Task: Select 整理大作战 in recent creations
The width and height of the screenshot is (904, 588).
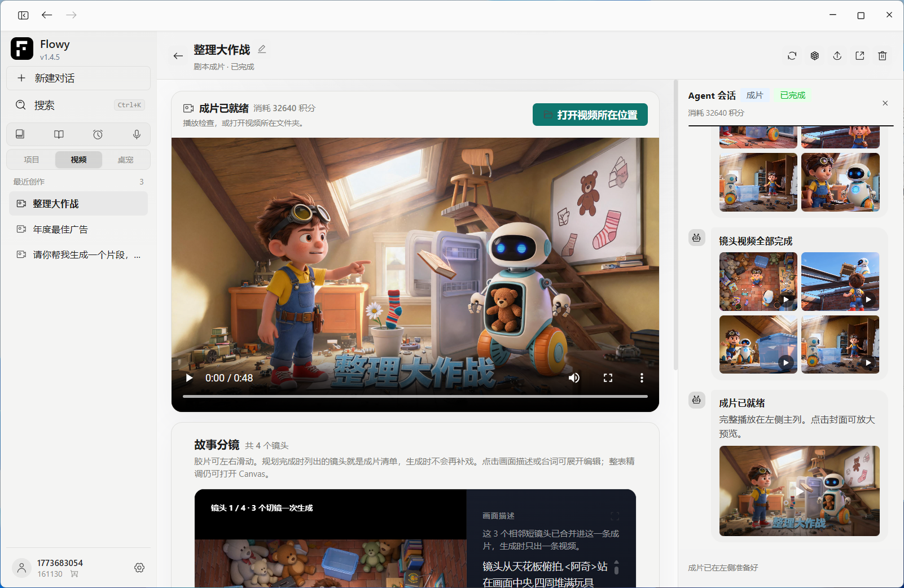Action: pos(78,204)
